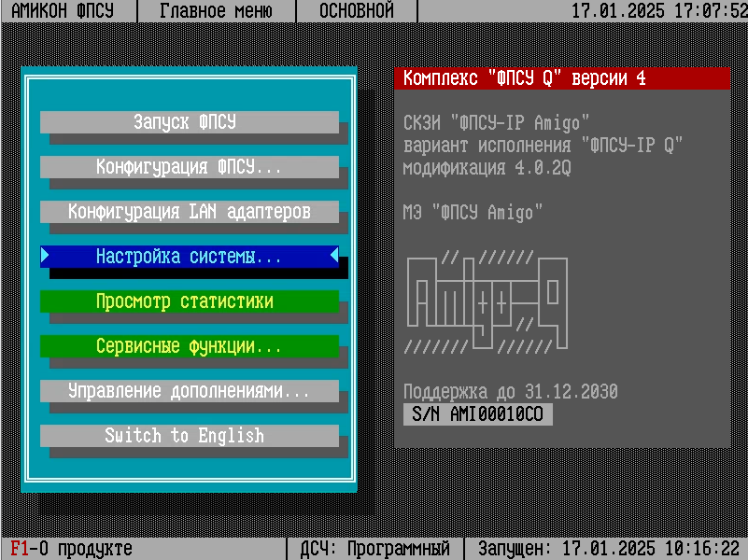Click the ОСНОВНОЙ mode indicator
748x560 pixels.
(x=357, y=11)
